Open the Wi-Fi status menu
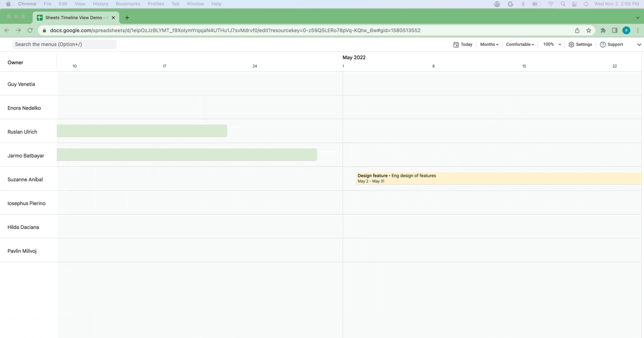 point(551,4)
